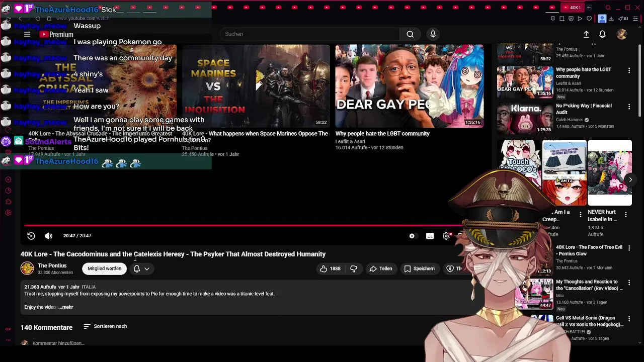
Task: Open Abyssal Crusade end-screen video
Action: [x=103, y=86]
